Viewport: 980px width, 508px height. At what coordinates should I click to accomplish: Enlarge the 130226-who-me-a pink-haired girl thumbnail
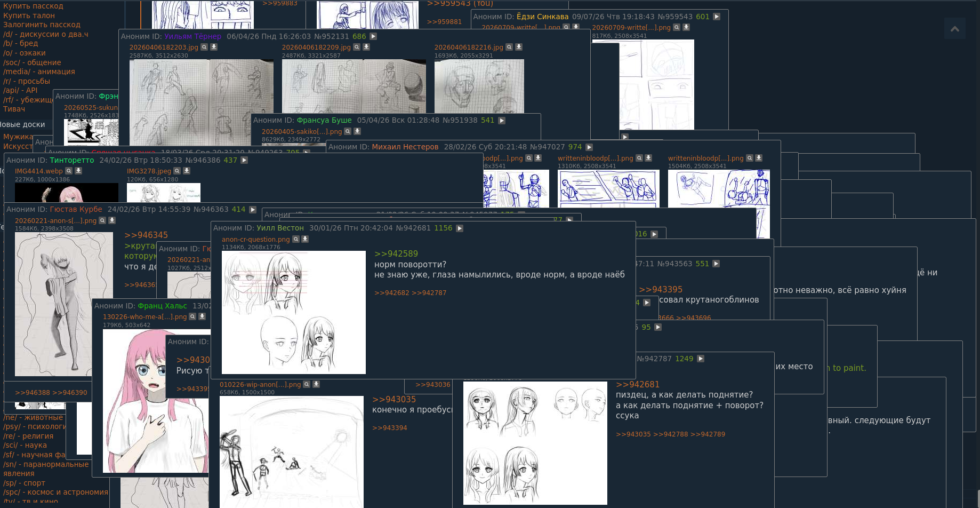click(x=156, y=401)
